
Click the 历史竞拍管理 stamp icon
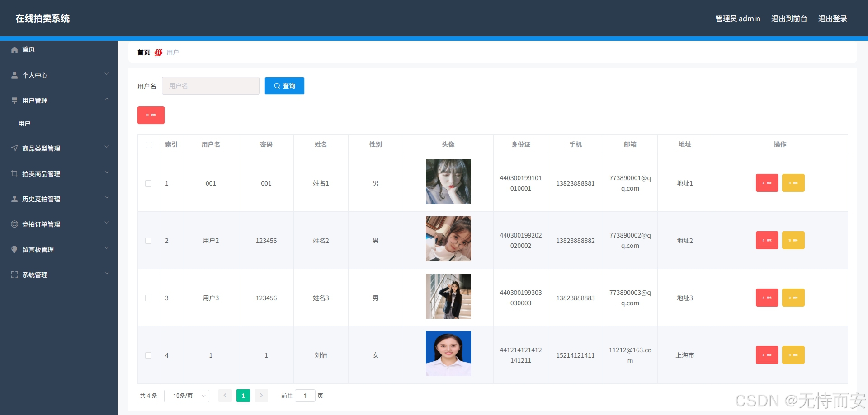(14, 199)
